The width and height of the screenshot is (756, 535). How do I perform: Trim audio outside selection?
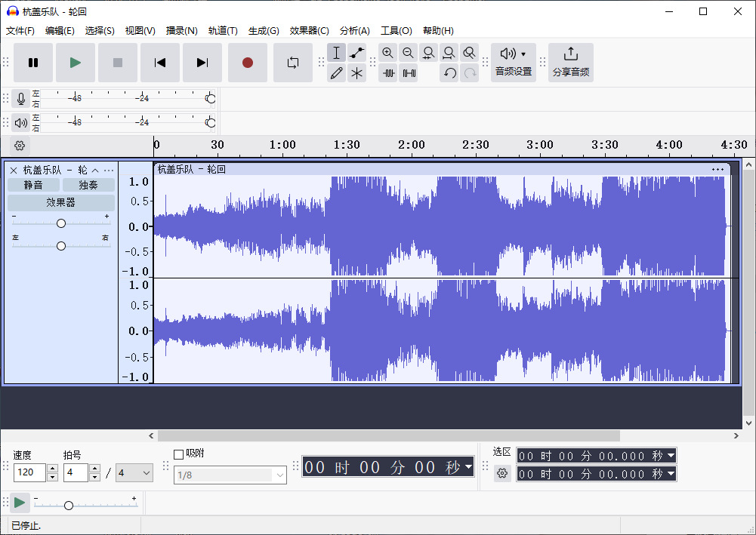[388, 73]
